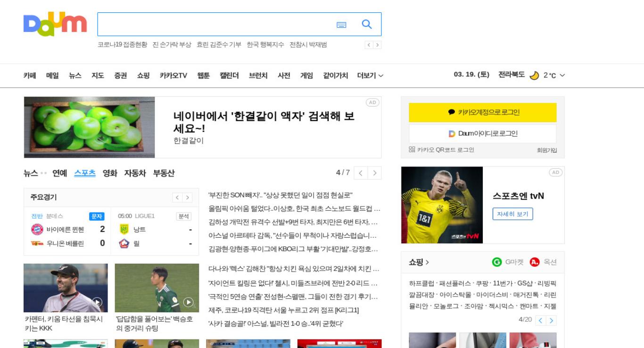Click the Union Berlin team crest

tap(37, 243)
